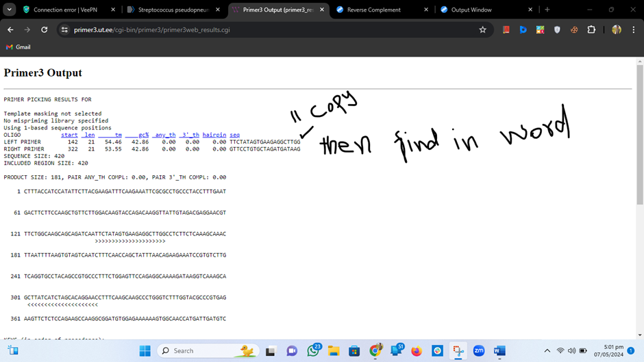Reload the Primer3 results page
The image size is (644, 362).
[45, 29]
